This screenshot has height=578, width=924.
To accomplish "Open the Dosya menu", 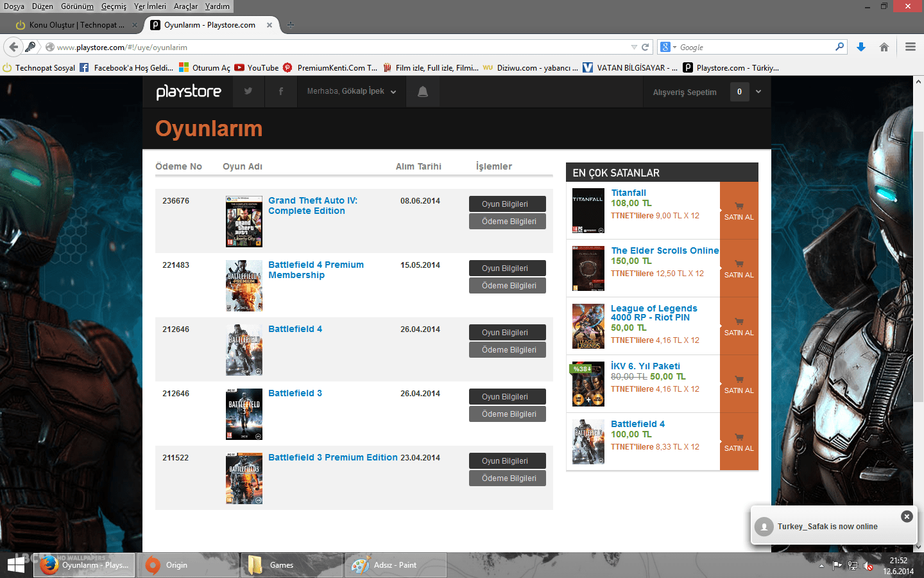I will pyautogui.click(x=14, y=6).
